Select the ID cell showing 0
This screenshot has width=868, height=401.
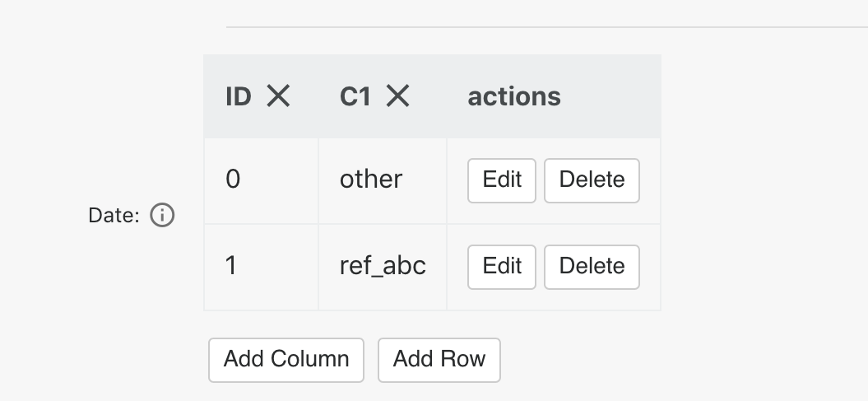pos(262,181)
